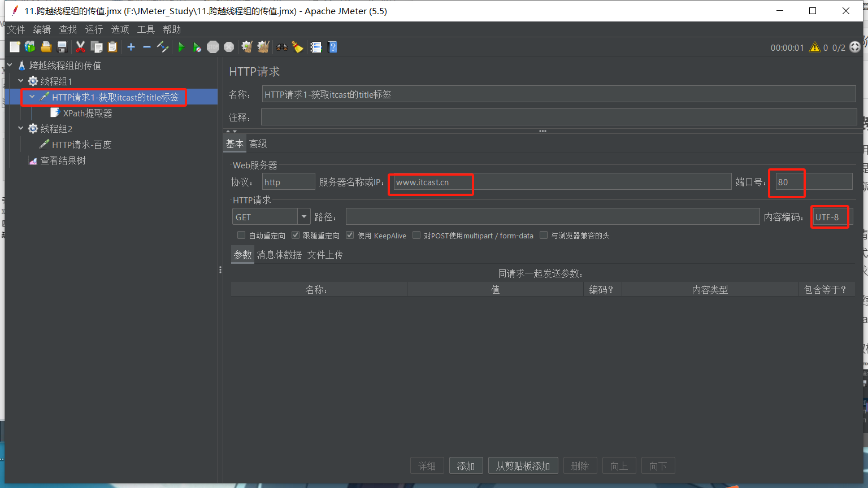Image resolution: width=868 pixels, height=488 pixels.
Task: Open the 选项 menu
Action: click(x=120, y=29)
